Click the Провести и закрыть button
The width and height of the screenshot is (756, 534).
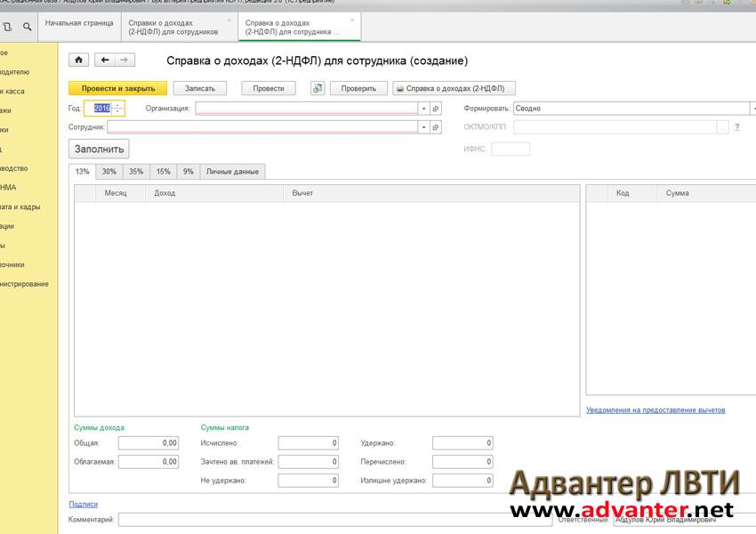(x=118, y=88)
